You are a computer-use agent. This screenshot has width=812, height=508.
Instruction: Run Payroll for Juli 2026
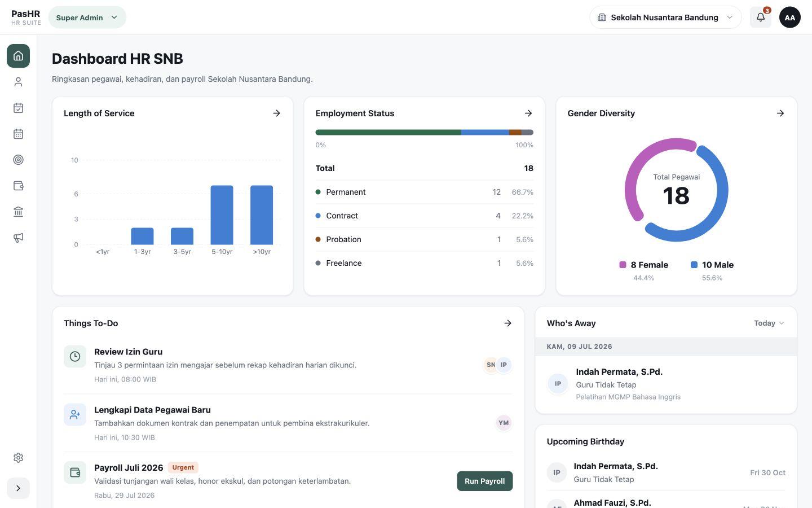click(x=484, y=481)
